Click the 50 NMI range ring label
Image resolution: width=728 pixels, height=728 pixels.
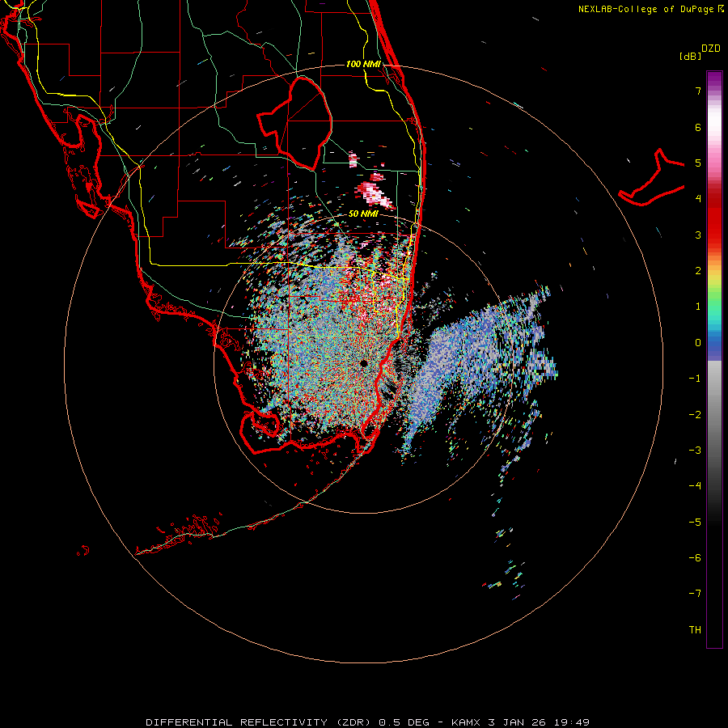(x=363, y=214)
